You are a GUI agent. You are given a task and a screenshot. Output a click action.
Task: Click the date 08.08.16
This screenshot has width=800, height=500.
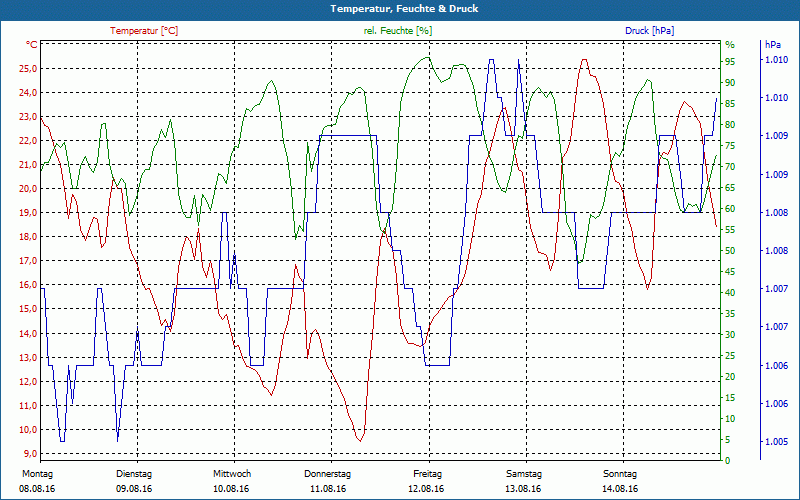click(37, 489)
